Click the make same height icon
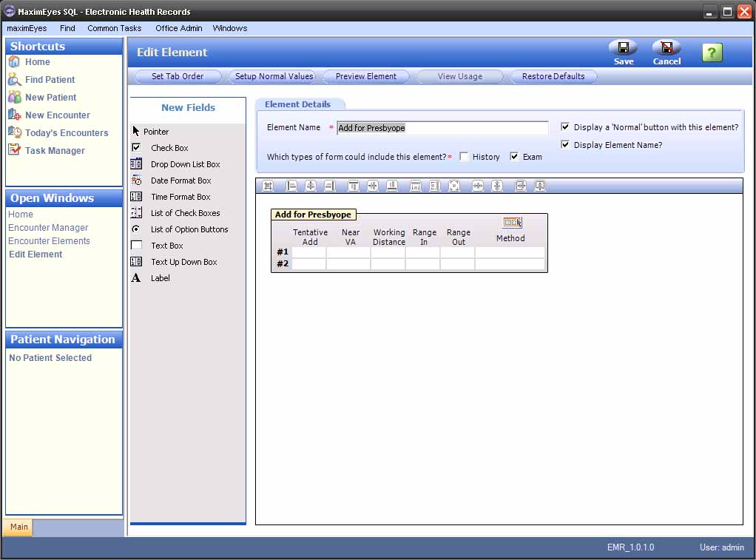756x560 pixels. coord(435,186)
